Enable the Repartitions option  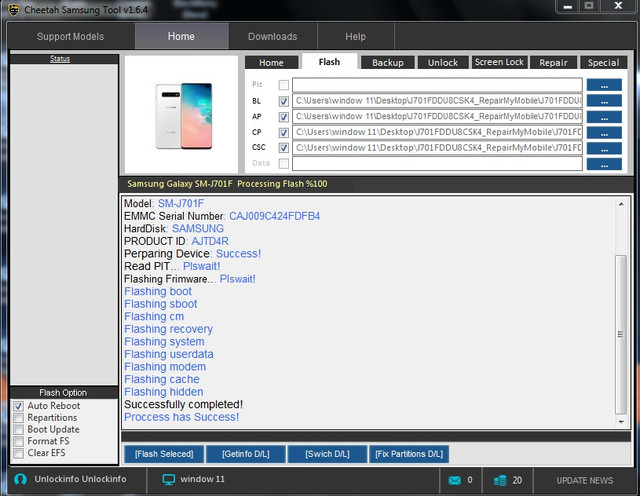[18, 418]
